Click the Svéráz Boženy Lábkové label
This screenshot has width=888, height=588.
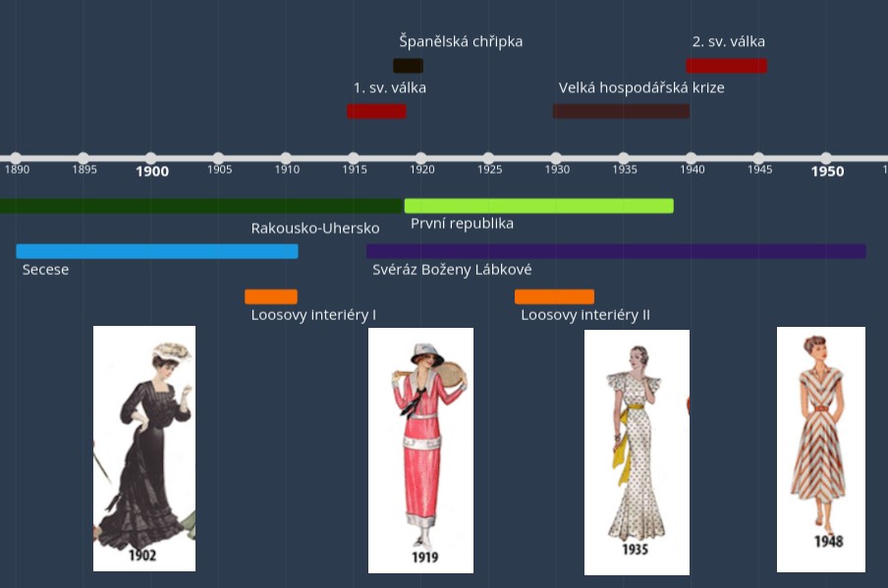(452, 270)
